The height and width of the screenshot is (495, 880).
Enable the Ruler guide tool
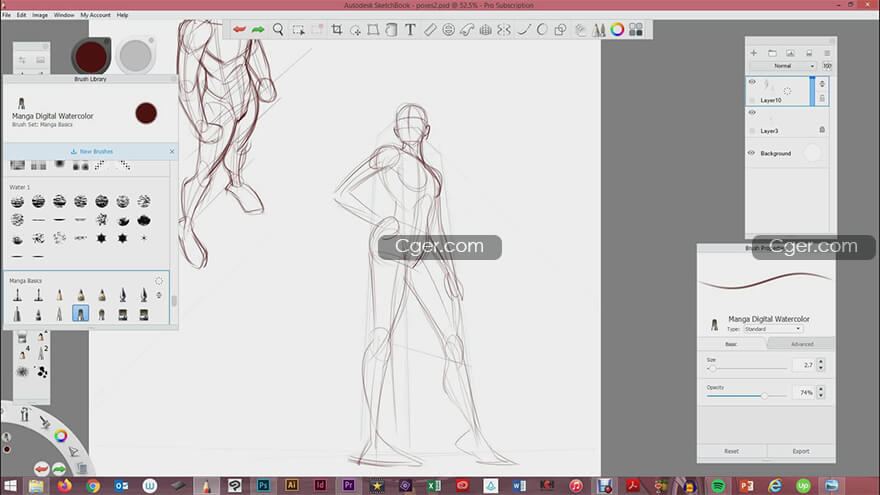pos(430,29)
